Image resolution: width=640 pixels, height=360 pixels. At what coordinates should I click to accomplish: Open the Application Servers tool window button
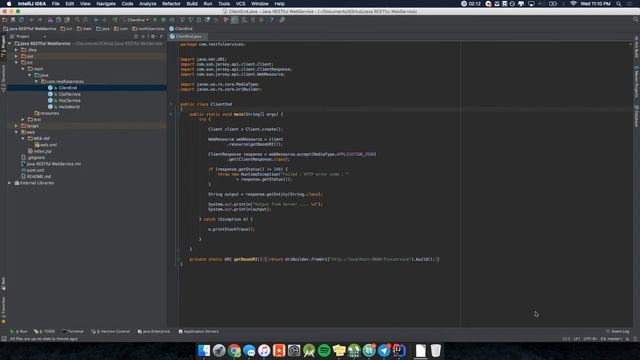point(199,331)
